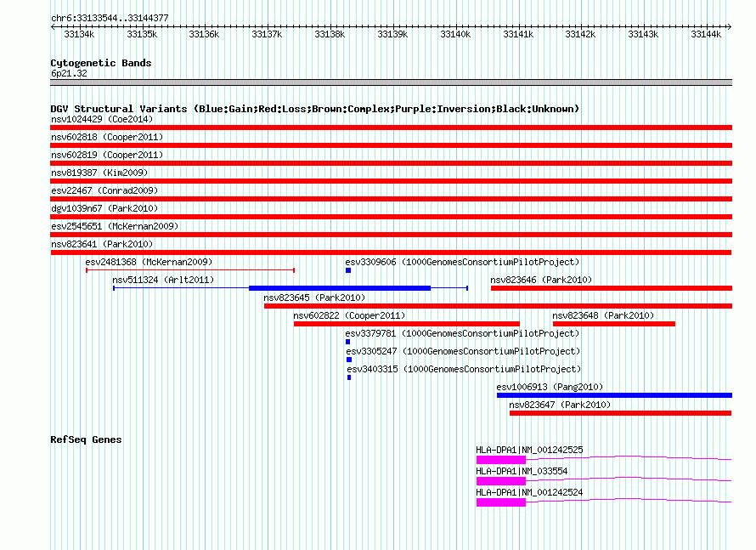The image size is (756, 550).
Task: Click the red bar under nsv819387
Action: tap(391, 181)
